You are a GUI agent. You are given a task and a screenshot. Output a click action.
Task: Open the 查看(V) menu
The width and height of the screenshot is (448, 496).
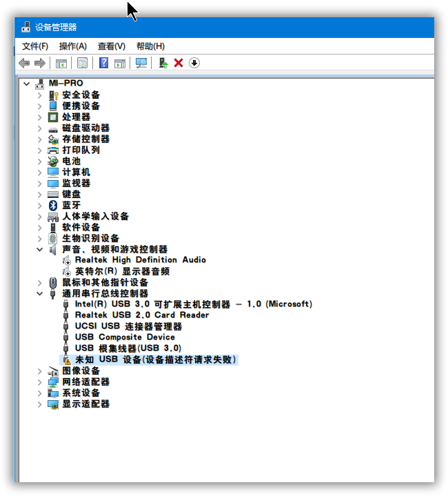point(112,46)
